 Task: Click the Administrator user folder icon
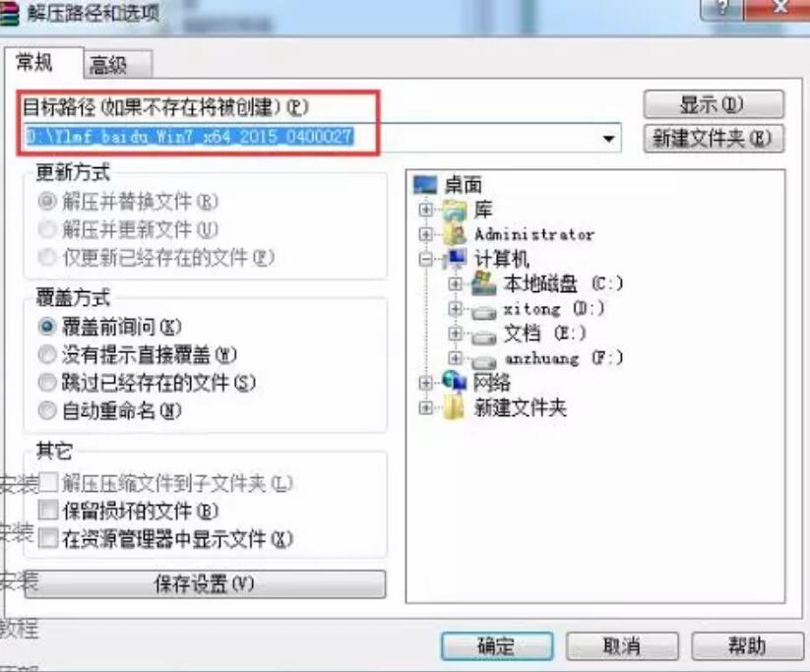[456, 234]
